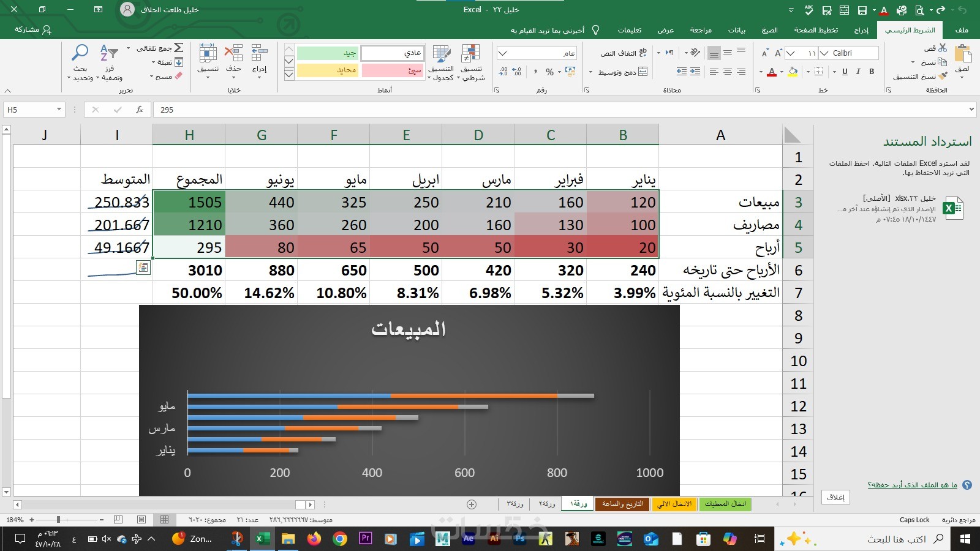Open the Page Layout (تخطيط الصفحة) tab
The image size is (980, 551).
click(x=816, y=29)
